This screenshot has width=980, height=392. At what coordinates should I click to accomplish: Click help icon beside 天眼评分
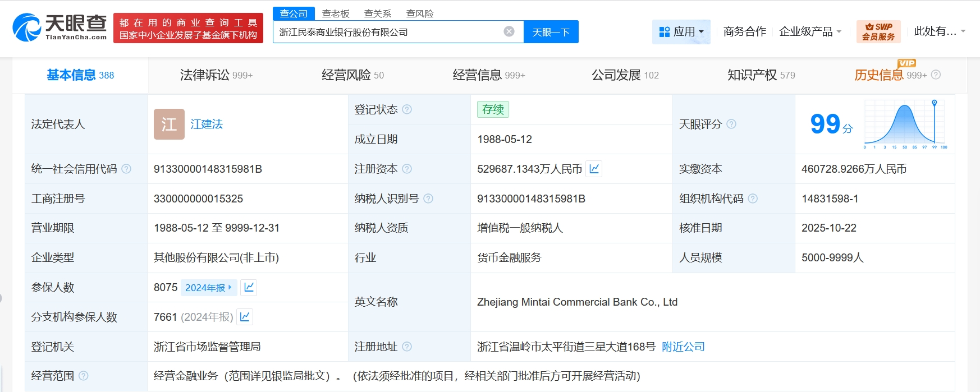(731, 124)
